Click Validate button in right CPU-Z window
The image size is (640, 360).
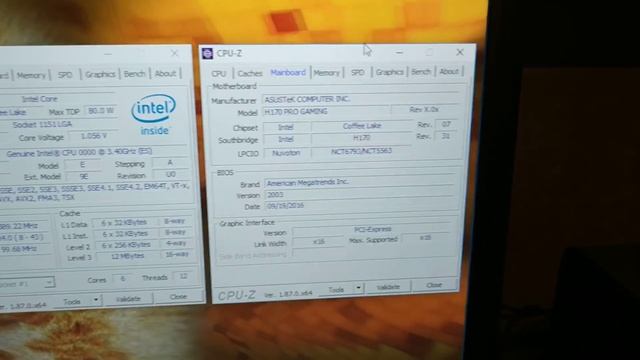pos(388,287)
